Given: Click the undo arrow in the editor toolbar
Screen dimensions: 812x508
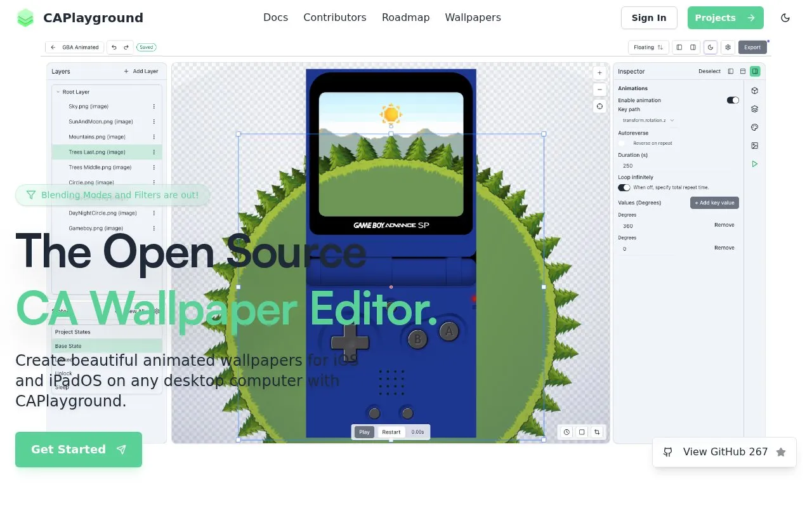Looking at the screenshot, I should point(114,47).
